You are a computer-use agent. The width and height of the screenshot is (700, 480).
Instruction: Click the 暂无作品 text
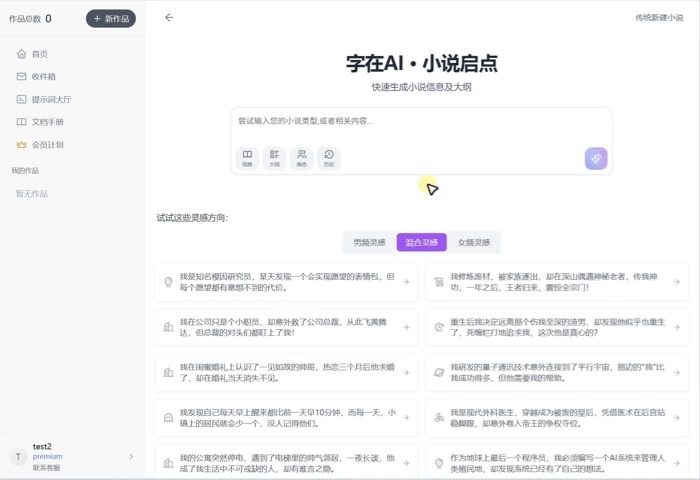pos(32,194)
